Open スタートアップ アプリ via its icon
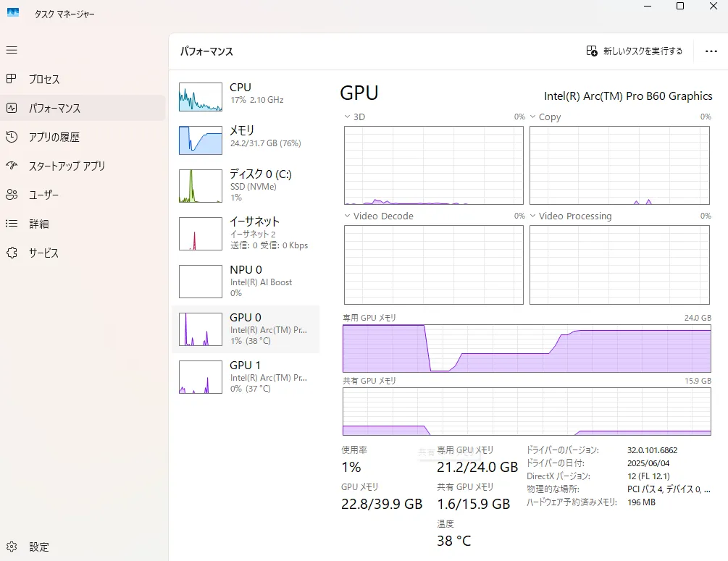This screenshot has width=728, height=561. tap(12, 166)
